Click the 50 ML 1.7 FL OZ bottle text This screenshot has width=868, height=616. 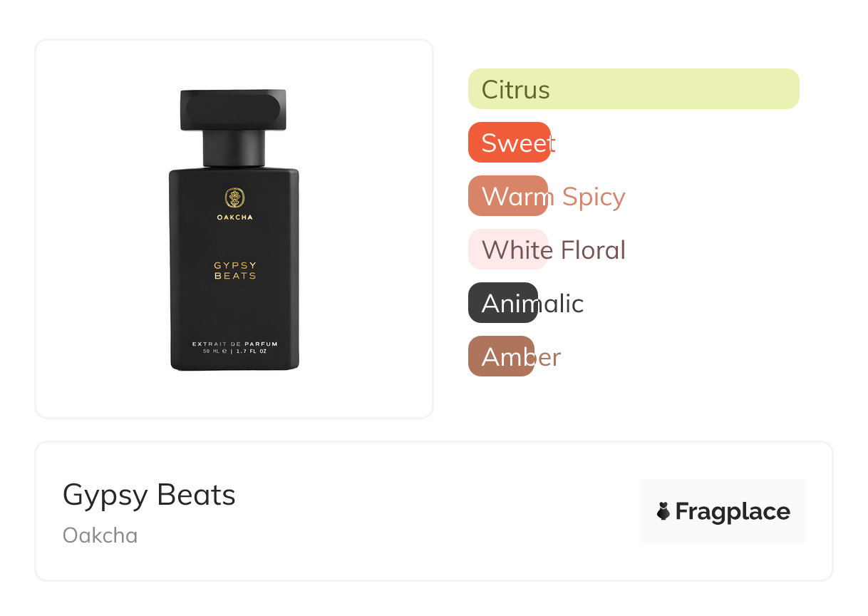tap(234, 351)
